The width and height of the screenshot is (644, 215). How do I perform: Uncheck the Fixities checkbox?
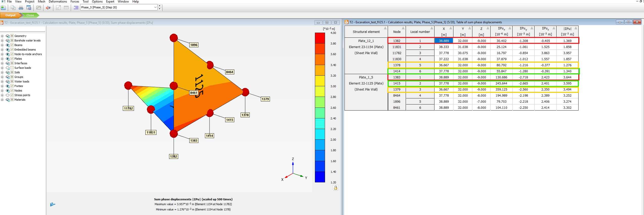pos(12,86)
